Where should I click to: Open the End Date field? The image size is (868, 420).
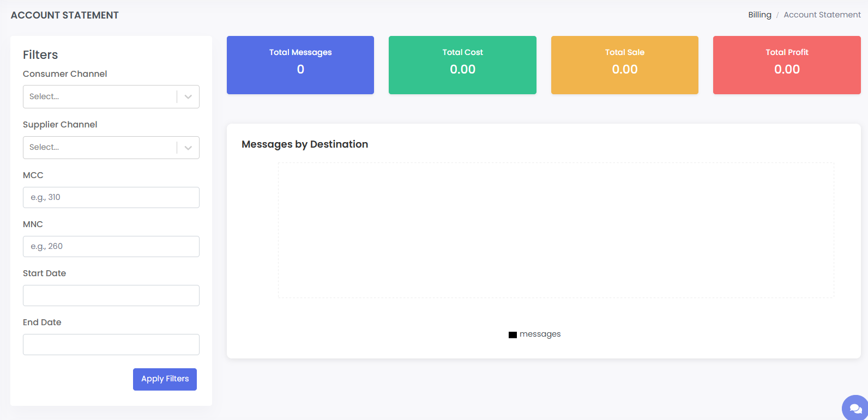tap(111, 345)
